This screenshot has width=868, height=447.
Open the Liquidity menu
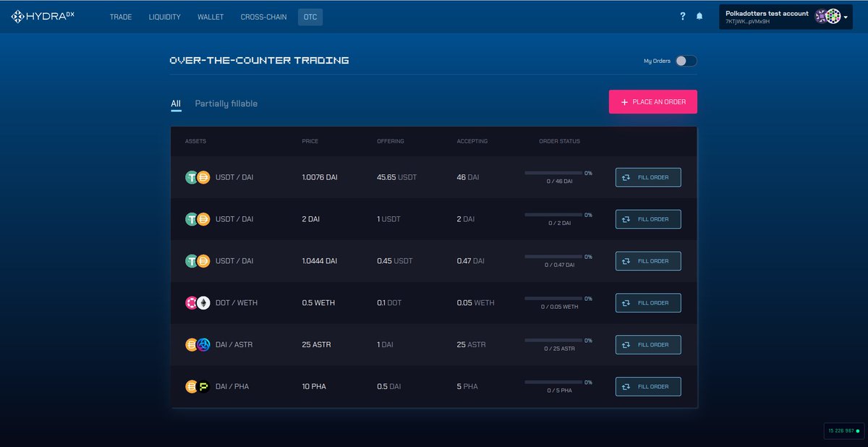[x=164, y=17]
